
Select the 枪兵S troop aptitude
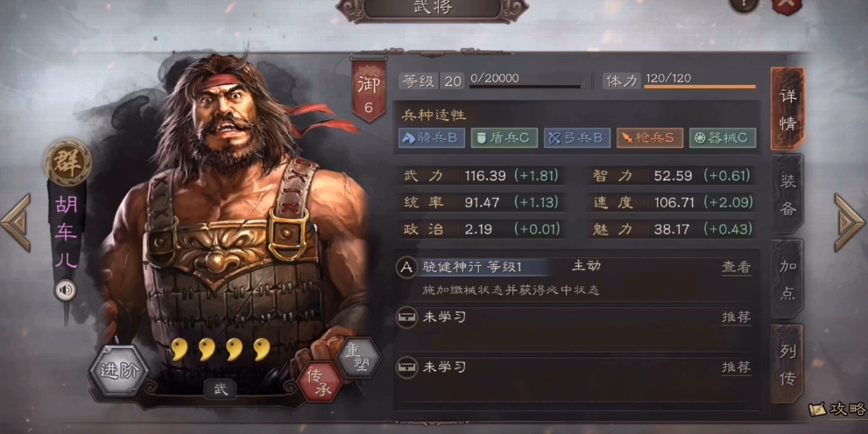[650, 137]
